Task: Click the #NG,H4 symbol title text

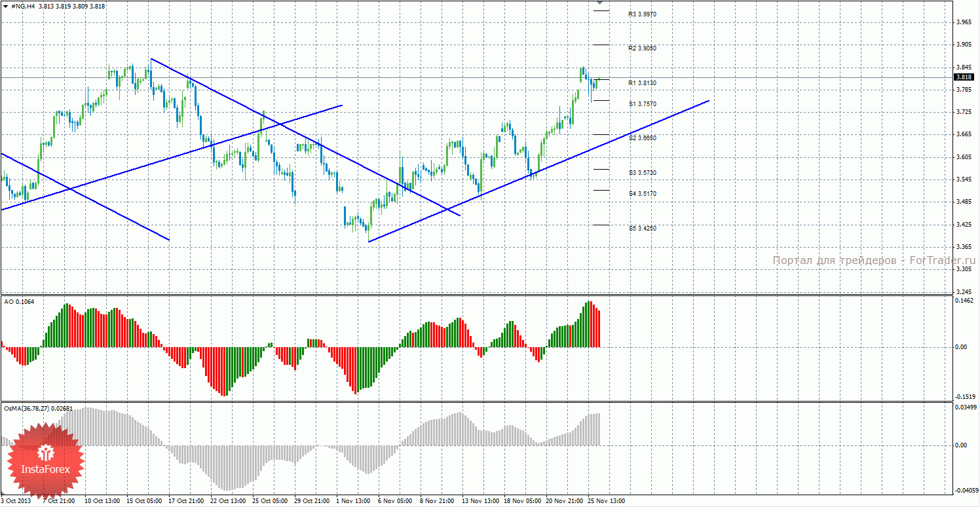Action: point(24,6)
